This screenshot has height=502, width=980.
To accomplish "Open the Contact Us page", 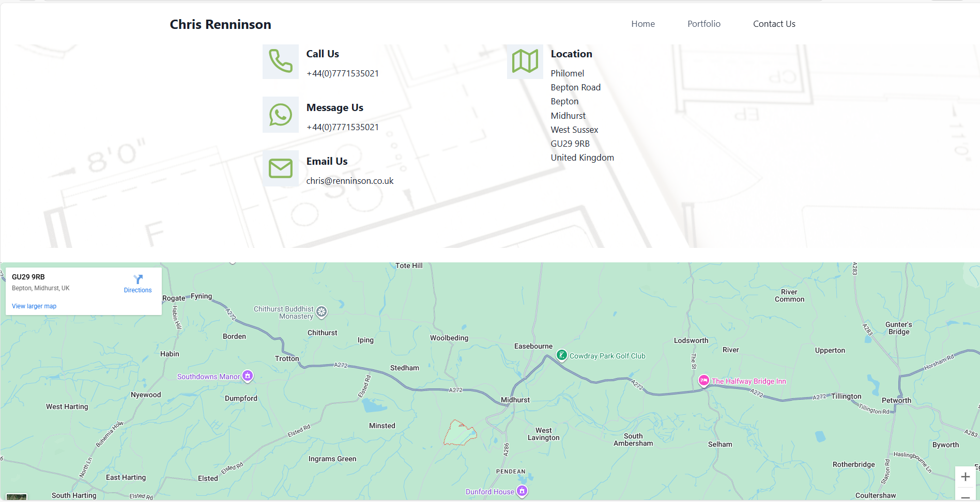I will pyautogui.click(x=774, y=24).
